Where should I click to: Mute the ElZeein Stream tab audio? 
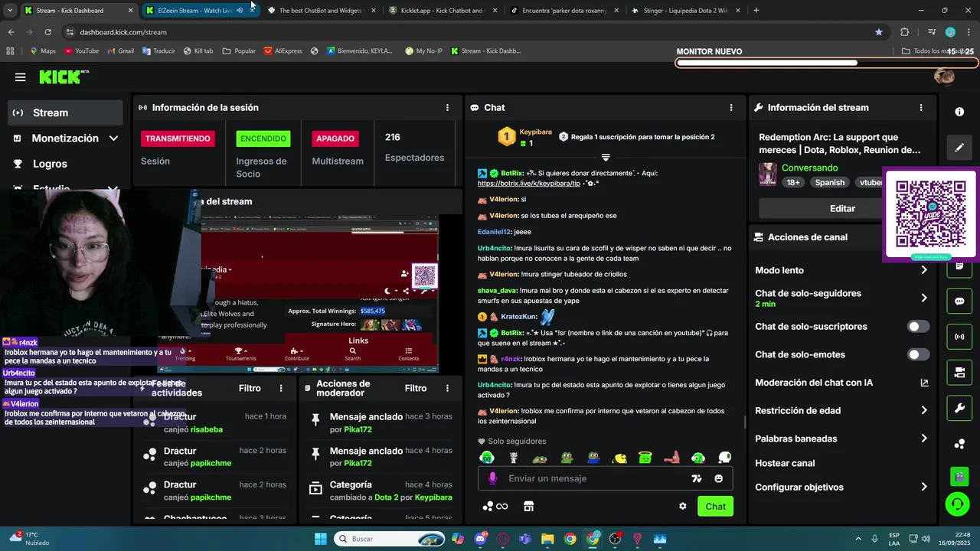point(240,11)
